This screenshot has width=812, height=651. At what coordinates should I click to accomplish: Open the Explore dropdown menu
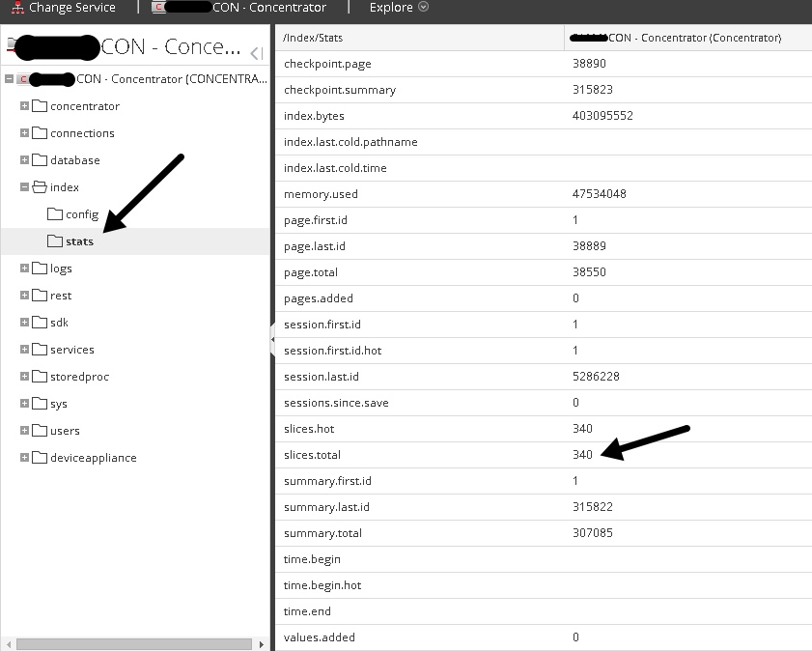(399, 8)
